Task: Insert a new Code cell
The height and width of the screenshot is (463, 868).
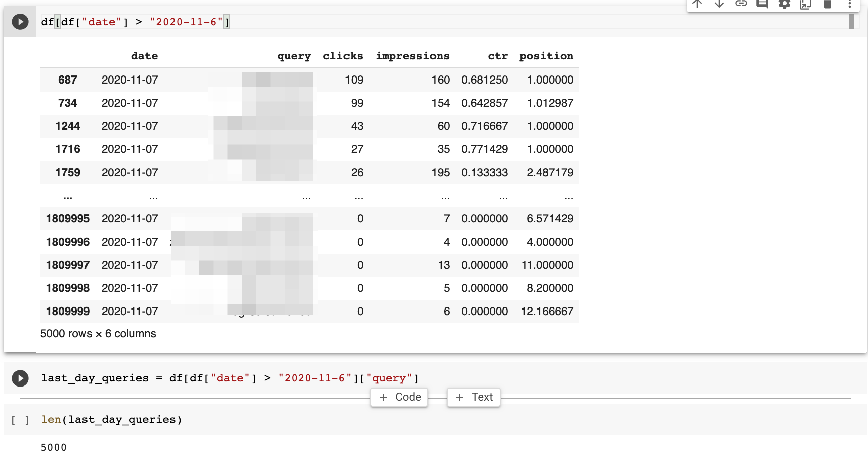Action: click(x=400, y=397)
